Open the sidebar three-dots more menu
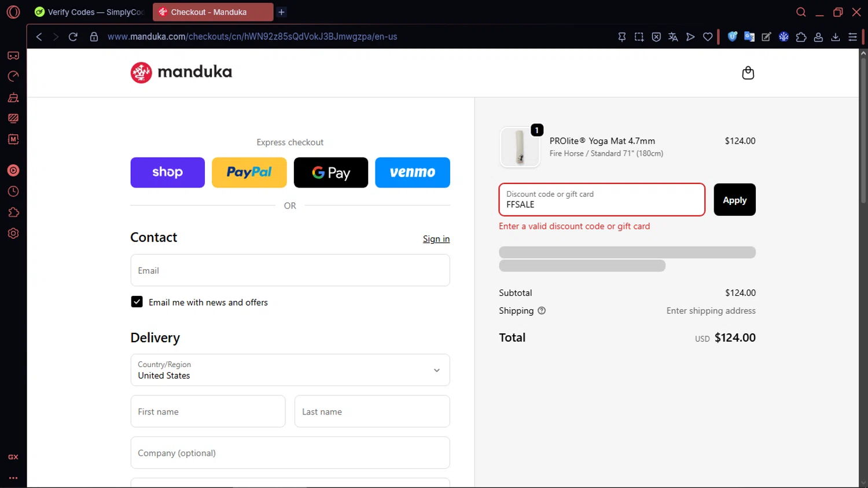 [13, 478]
